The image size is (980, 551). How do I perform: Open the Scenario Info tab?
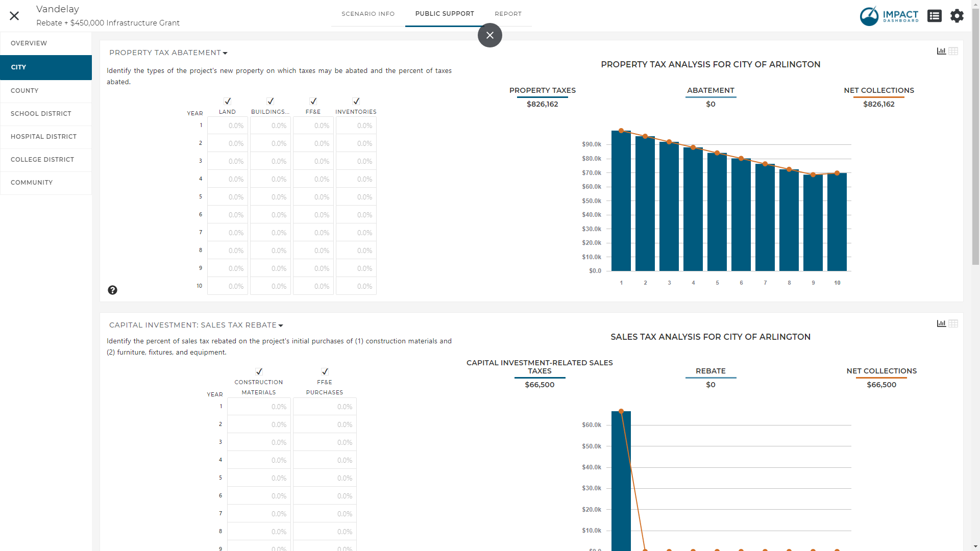(368, 14)
